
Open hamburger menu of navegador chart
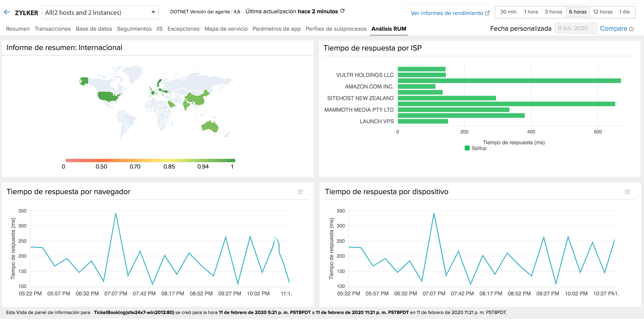[x=300, y=192]
